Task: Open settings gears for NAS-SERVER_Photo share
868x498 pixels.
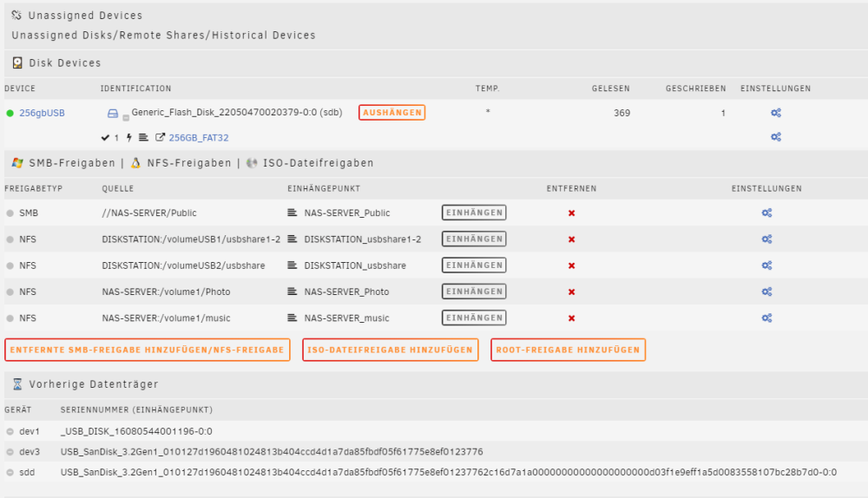Action: (x=766, y=292)
